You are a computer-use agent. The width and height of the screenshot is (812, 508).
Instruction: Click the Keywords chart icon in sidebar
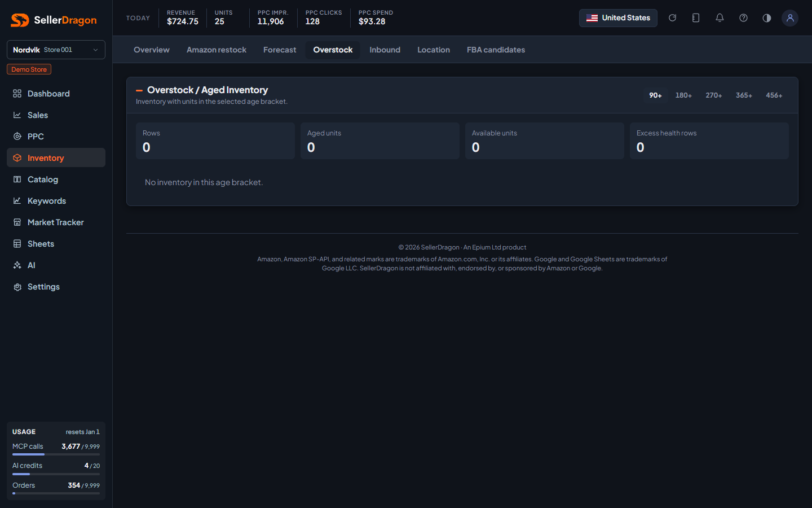point(17,201)
